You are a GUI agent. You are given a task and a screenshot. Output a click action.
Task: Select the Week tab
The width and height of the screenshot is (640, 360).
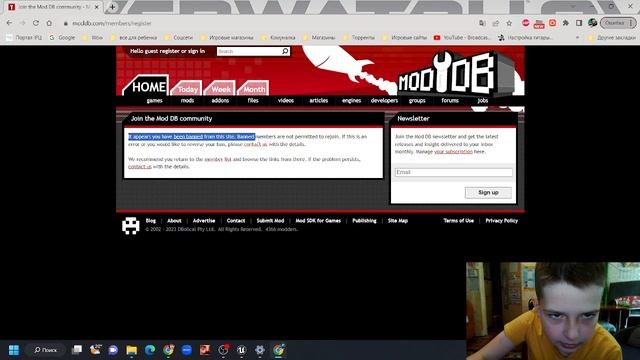point(221,89)
